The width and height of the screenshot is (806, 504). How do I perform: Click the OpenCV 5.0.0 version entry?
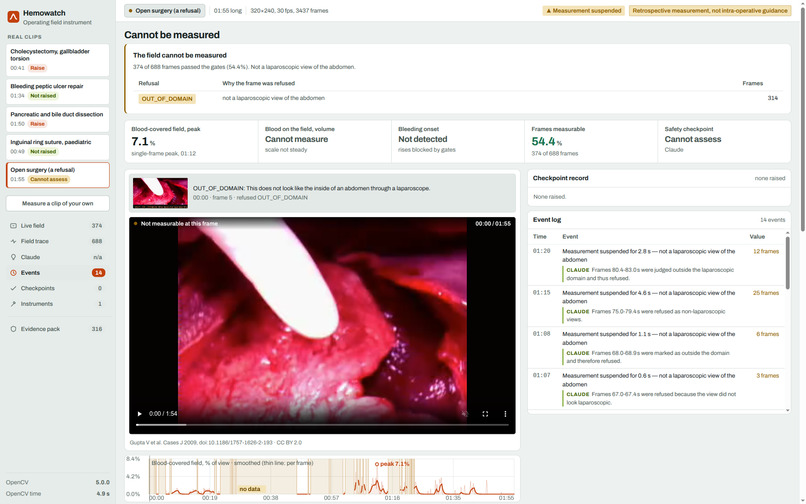pos(58,482)
